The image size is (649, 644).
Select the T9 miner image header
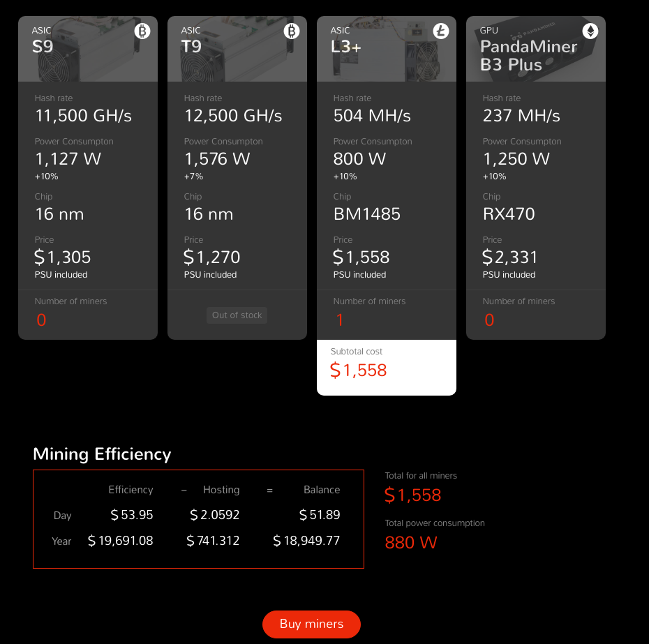tap(237, 50)
